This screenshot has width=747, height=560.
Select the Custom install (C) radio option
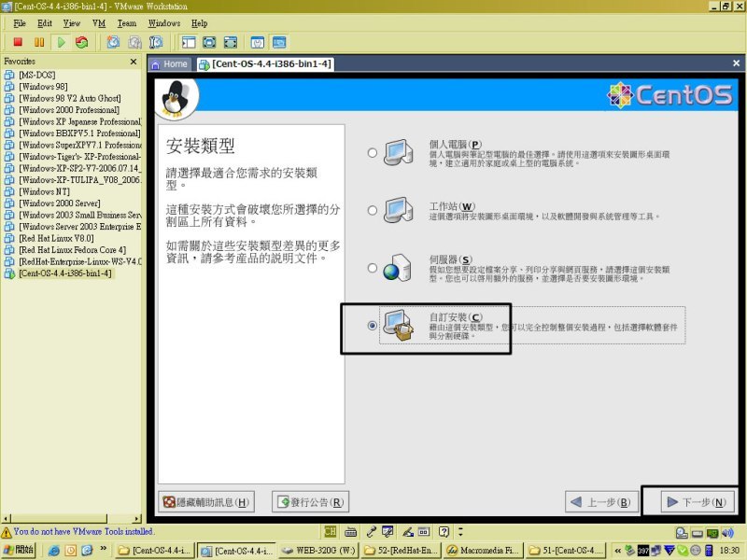(373, 326)
